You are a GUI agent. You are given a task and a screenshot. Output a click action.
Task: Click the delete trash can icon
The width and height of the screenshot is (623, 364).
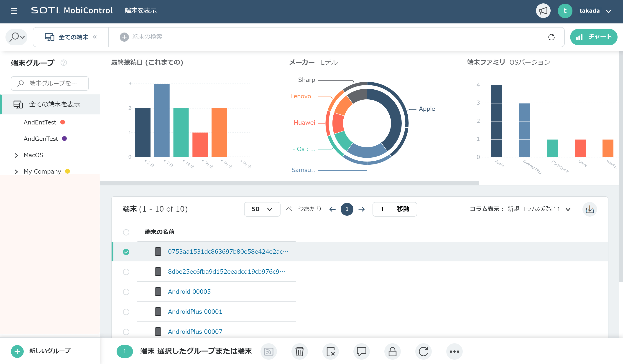tap(299, 351)
